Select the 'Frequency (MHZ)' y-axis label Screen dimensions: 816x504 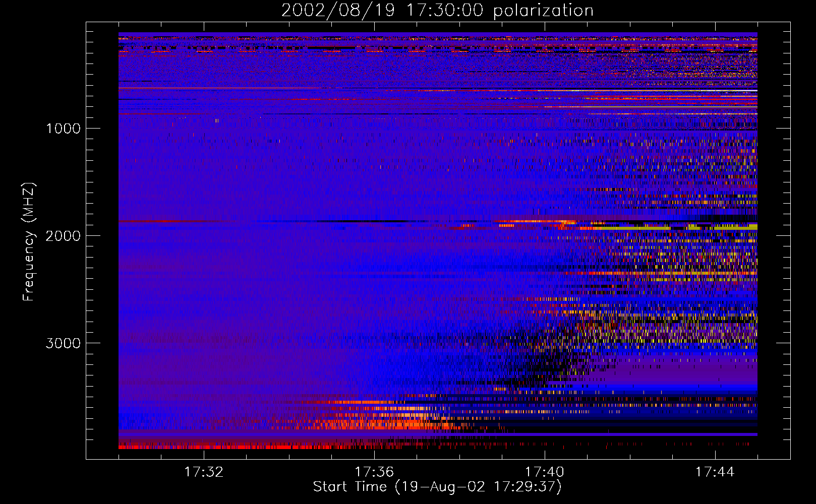28,242
